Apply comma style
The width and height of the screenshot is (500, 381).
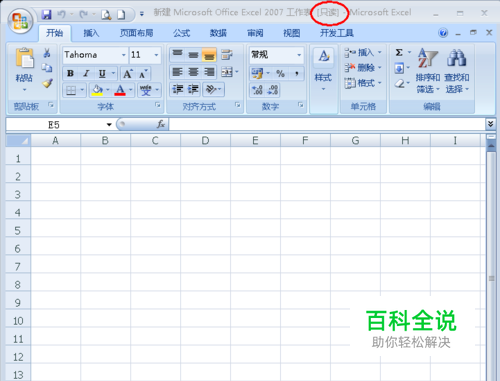coord(296,73)
